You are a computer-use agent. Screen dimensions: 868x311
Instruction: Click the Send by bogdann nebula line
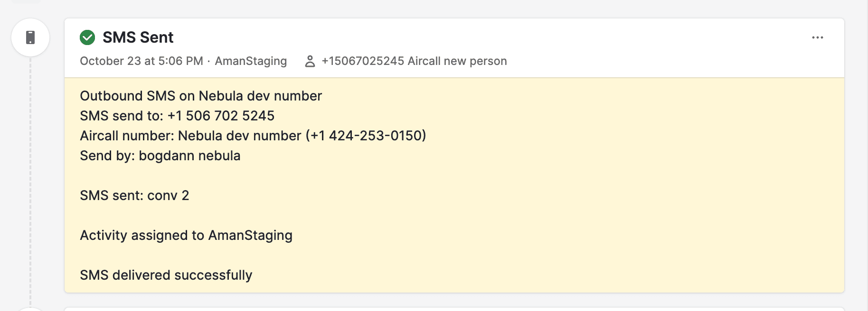click(x=160, y=156)
